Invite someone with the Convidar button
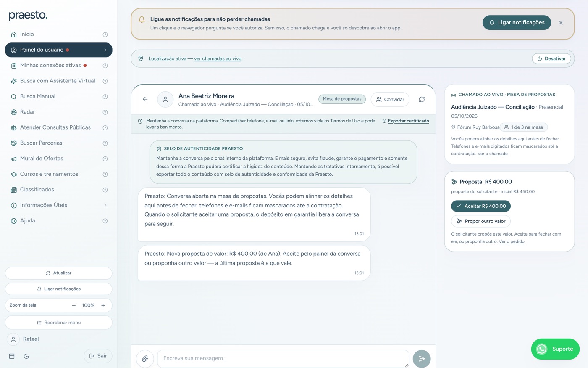The height and width of the screenshot is (368, 588). coord(390,99)
